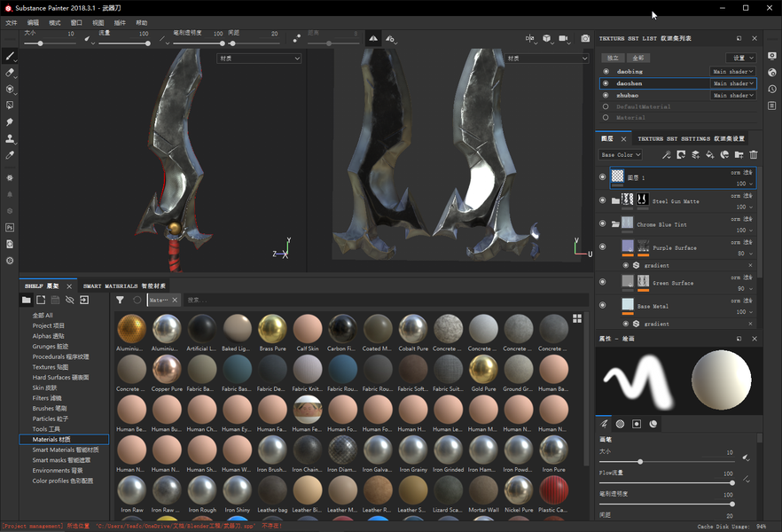Select the Paint brush tool
This screenshot has height=532, width=782.
(x=10, y=56)
